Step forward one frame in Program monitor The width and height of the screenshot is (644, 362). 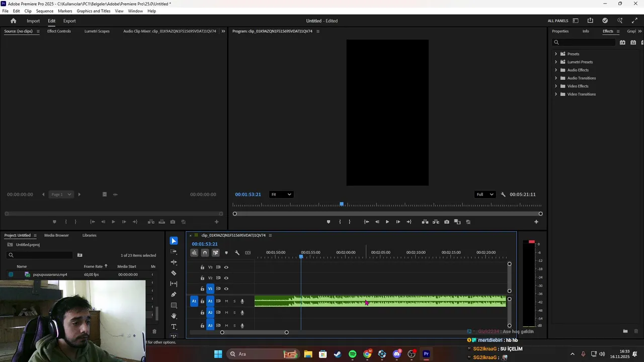[398, 222]
